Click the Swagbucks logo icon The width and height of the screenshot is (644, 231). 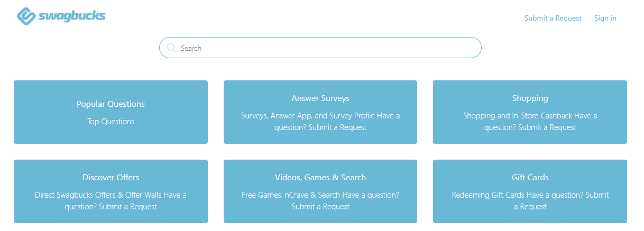[26, 16]
